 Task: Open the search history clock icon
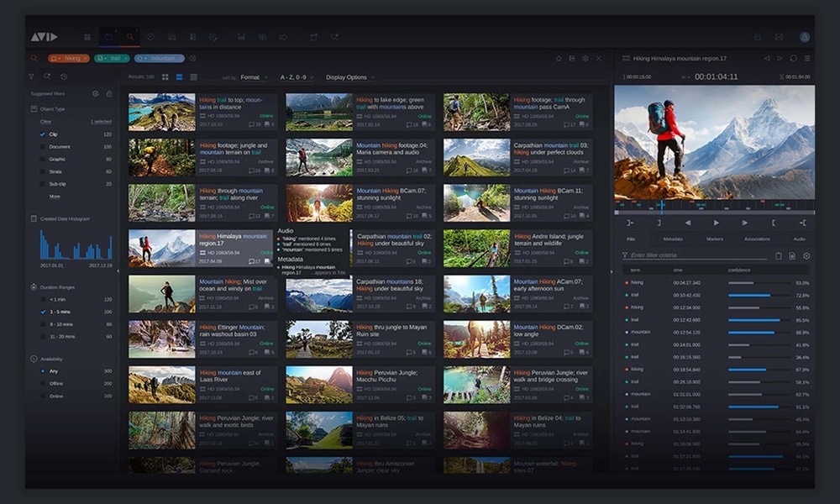click(x=64, y=76)
